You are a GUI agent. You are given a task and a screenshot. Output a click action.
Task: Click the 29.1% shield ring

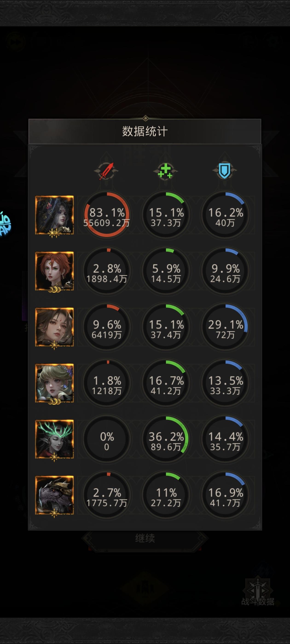tap(225, 327)
